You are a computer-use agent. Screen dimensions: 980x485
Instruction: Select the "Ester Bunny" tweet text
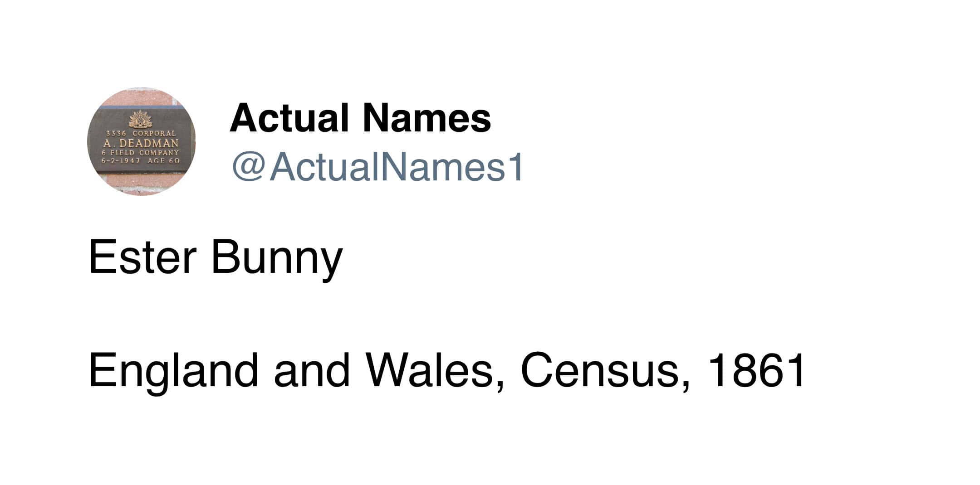click(216, 258)
